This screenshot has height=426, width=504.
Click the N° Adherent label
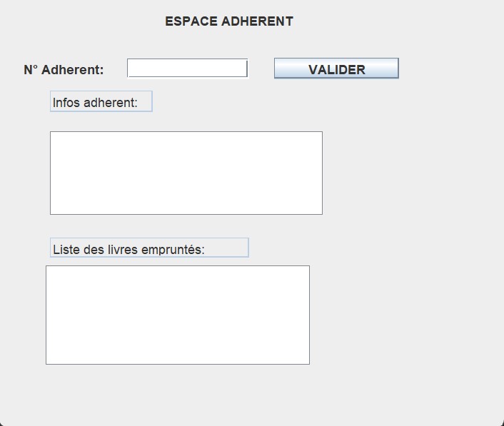(x=64, y=70)
